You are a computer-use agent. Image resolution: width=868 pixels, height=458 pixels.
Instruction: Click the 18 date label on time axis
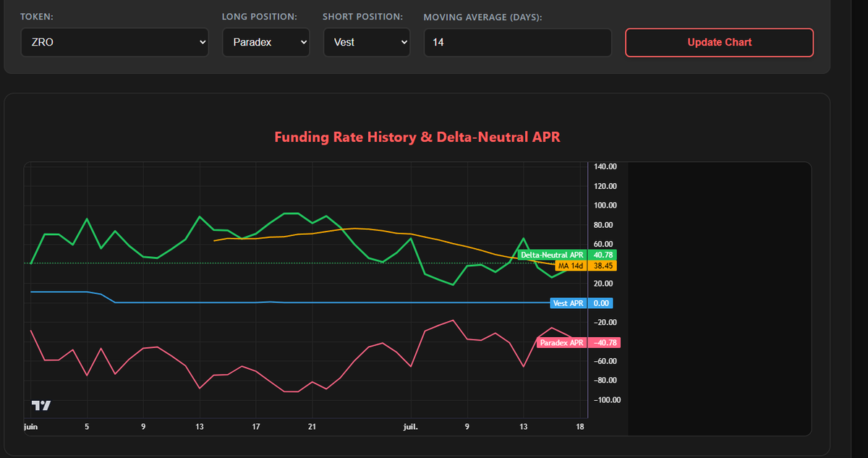579,427
